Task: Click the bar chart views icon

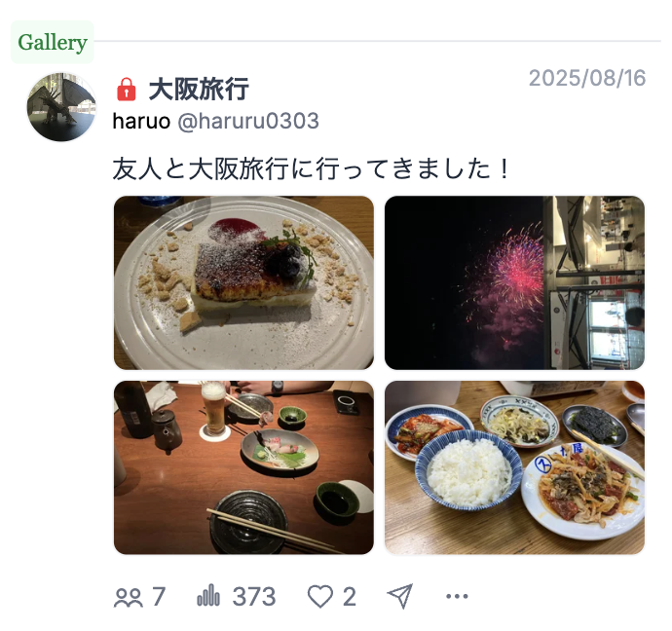Action: point(208,595)
